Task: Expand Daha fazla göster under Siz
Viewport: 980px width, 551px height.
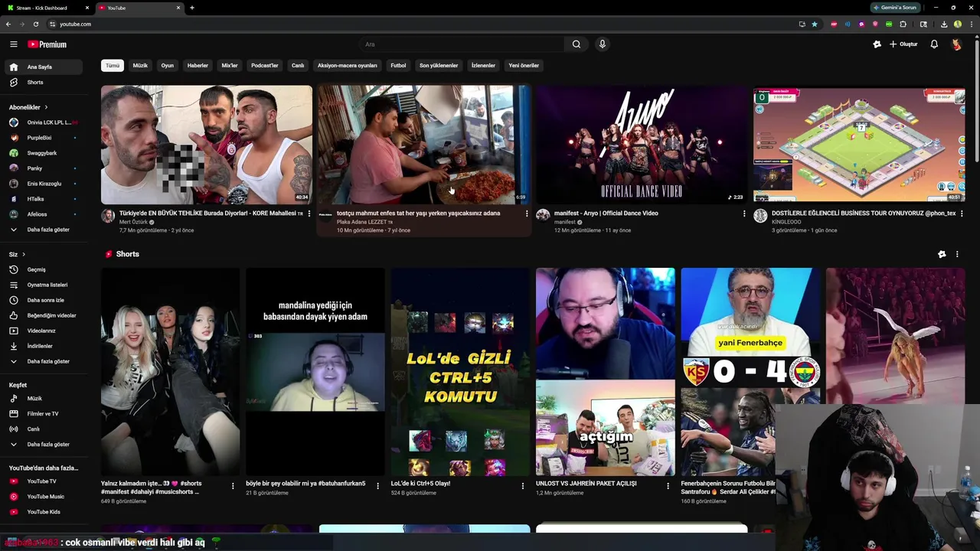Action: (42, 361)
